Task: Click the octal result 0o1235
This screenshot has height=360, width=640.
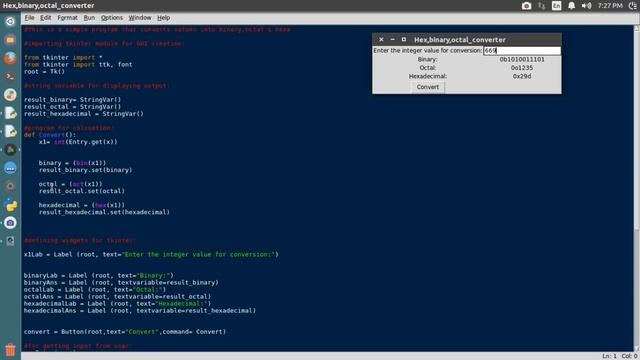Action: click(x=522, y=68)
